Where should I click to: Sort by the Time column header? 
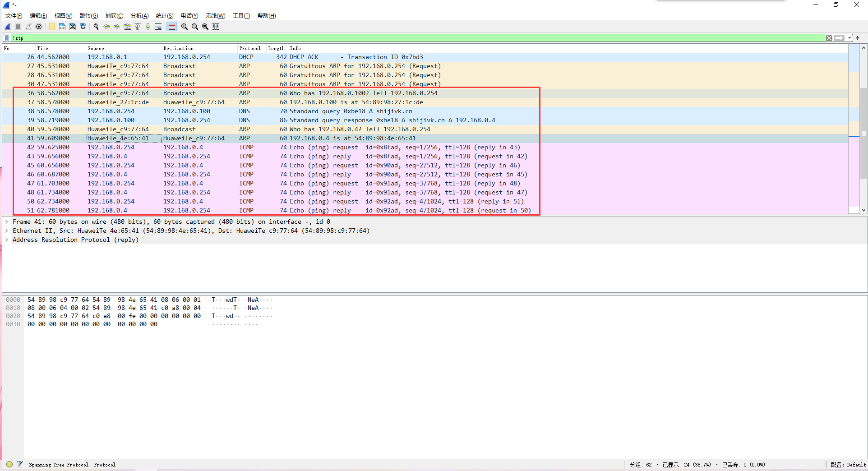[61, 48]
